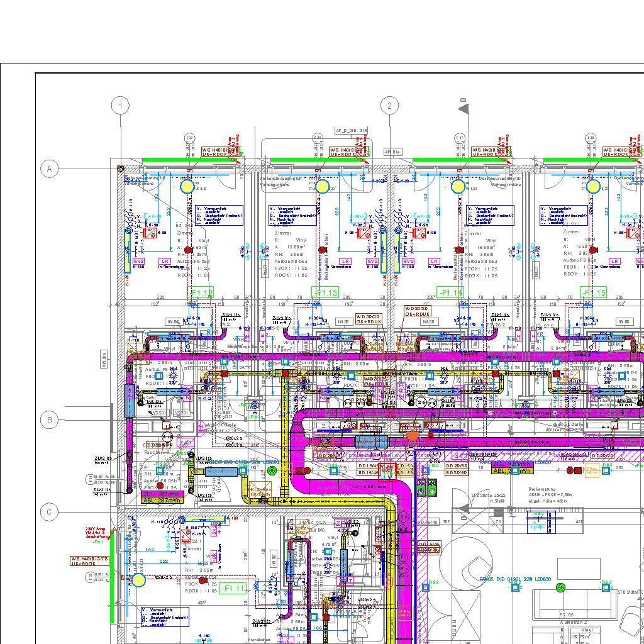
Task: Select yellow ceiling light in room F1.11
Action: [138, 580]
